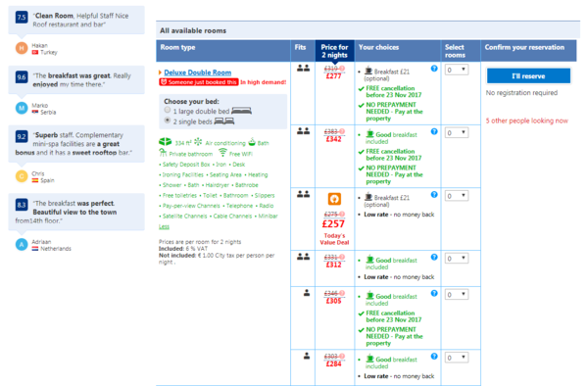Click single-guest occupancy icon in £284 row
This screenshot has width=588, height=386.
(307, 356)
